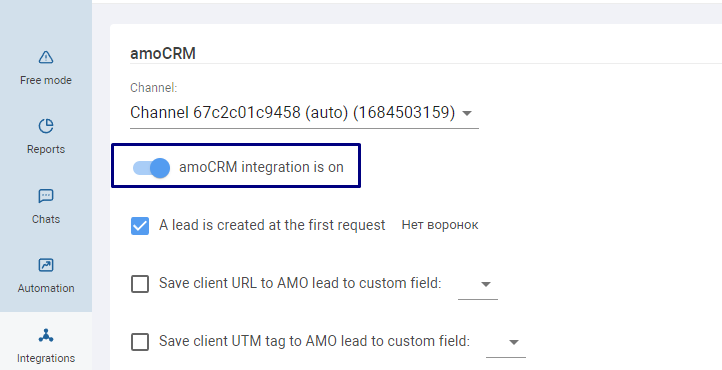Image resolution: width=722 pixels, height=370 pixels.
Task: Go to Integrations sidebar label
Action: tap(46, 358)
